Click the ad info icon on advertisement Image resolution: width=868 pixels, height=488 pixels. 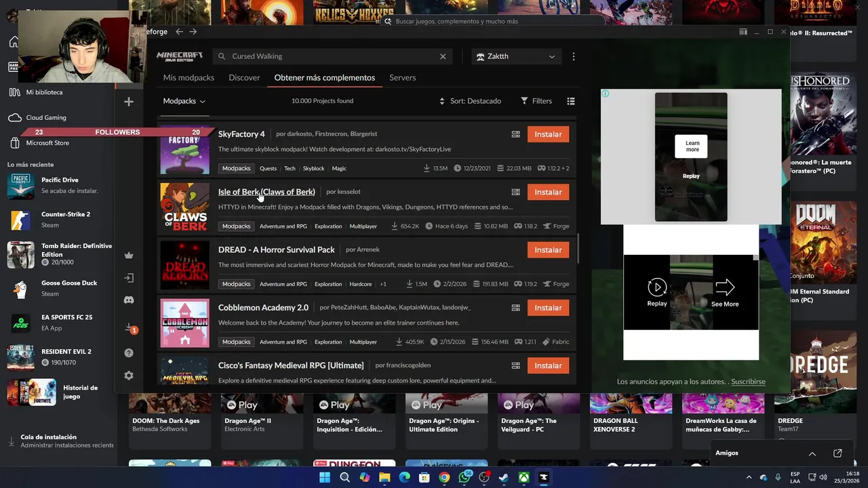(x=606, y=94)
